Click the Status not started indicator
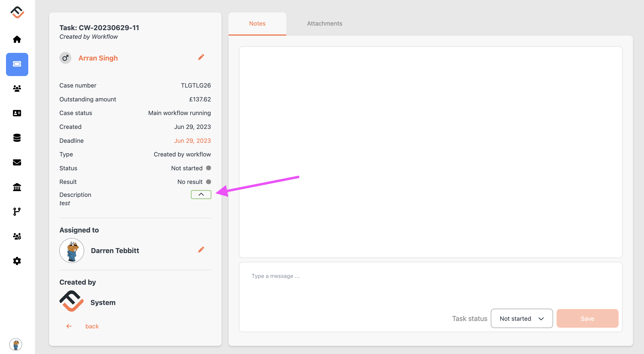Image resolution: width=644 pixels, height=354 pixels. click(x=209, y=168)
